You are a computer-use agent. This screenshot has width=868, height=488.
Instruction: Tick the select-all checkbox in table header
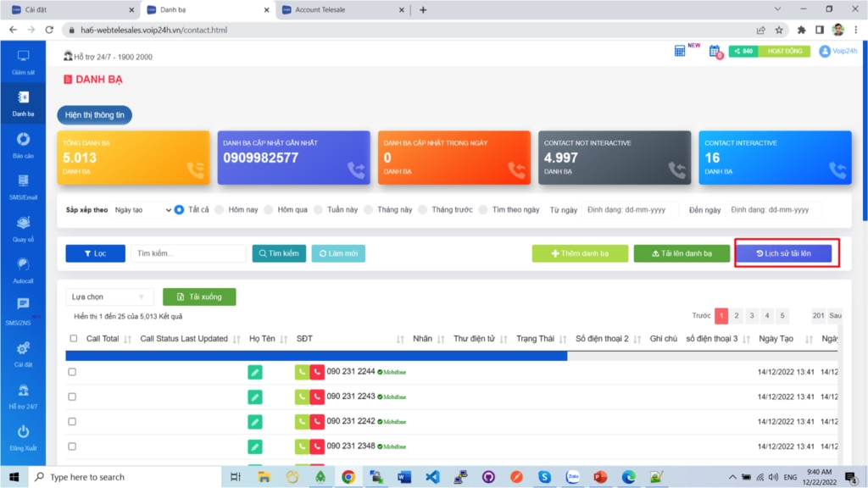tap(73, 338)
